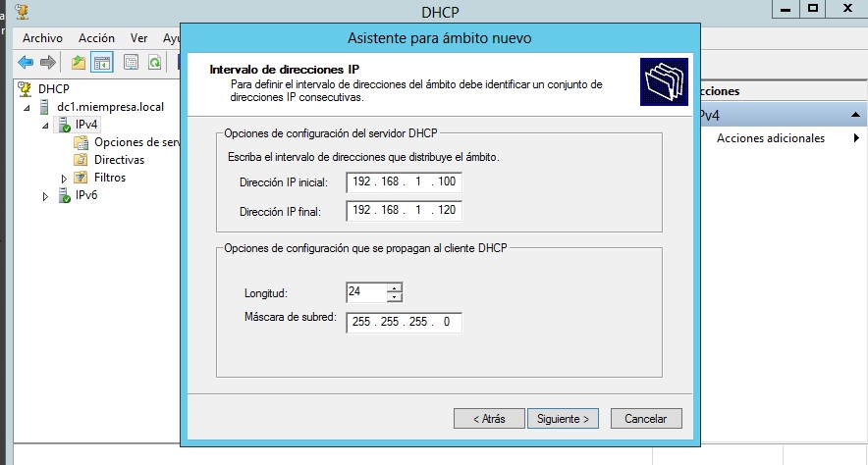Increase Longitud with the up spinner arrow

click(x=395, y=287)
